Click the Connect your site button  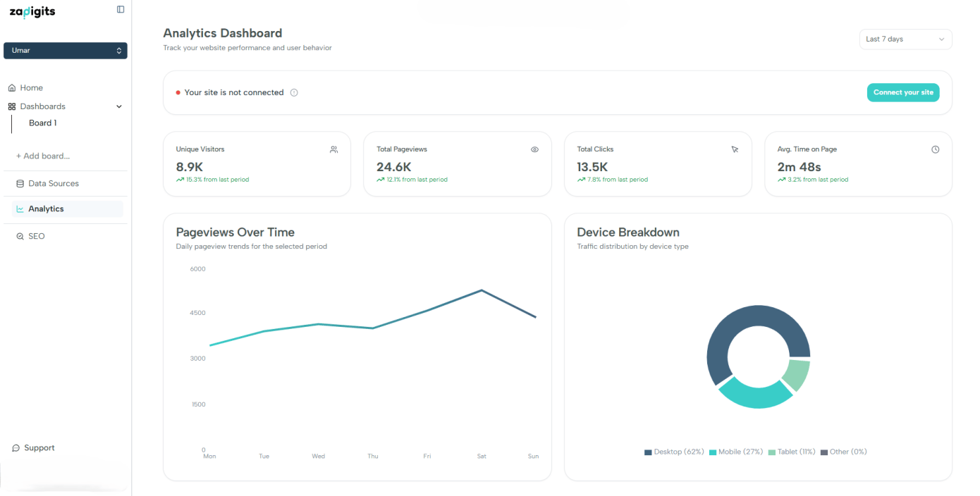tap(902, 93)
